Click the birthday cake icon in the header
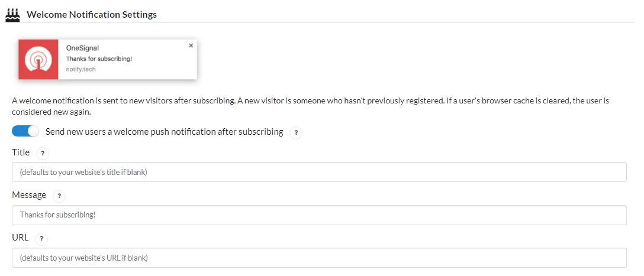Viewport: 644px width, 276px height. 12,15
